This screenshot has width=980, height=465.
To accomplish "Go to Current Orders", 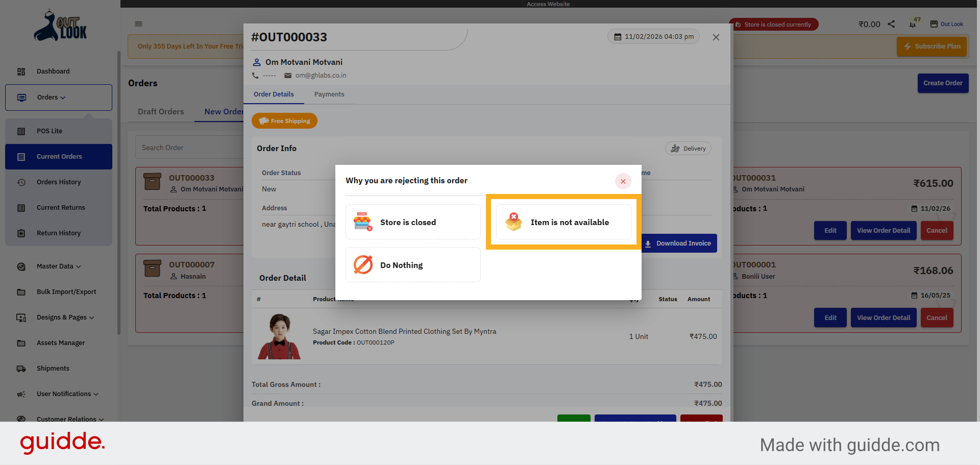I will coord(59,157).
